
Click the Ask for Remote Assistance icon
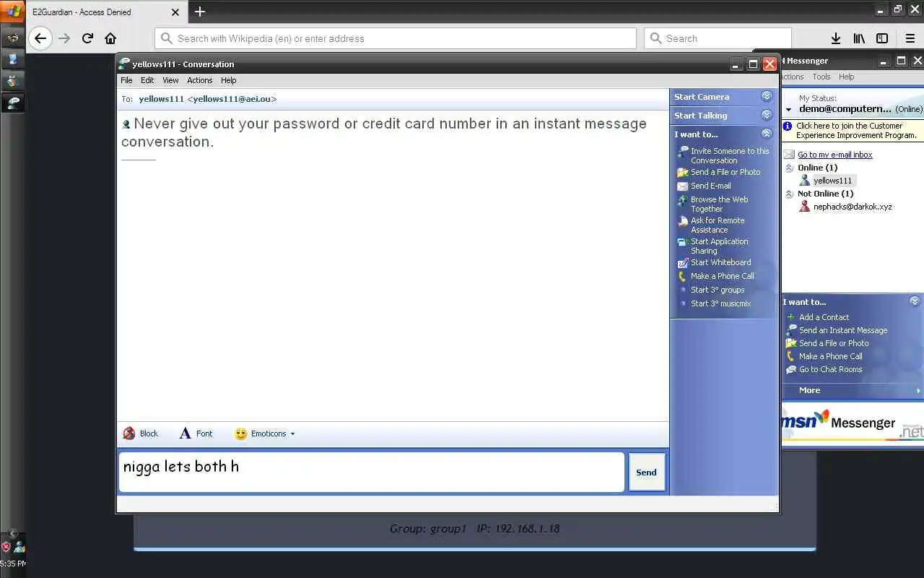point(682,221)
